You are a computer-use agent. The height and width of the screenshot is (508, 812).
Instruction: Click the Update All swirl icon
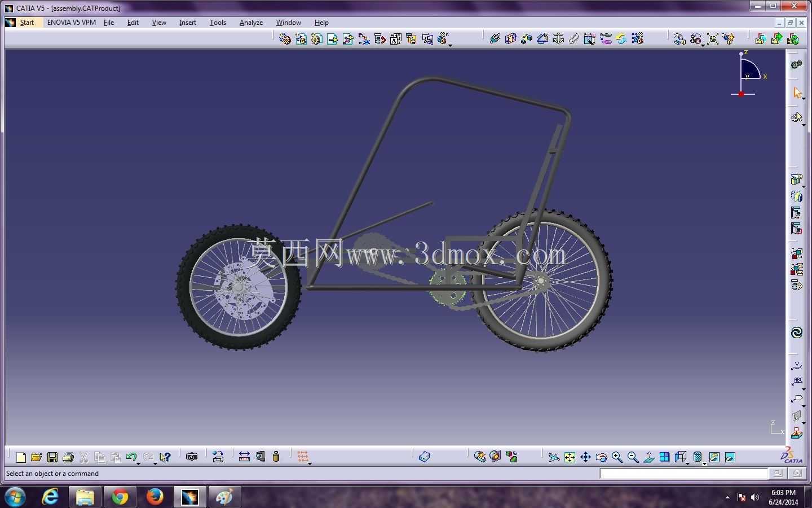click(x=796, y=332)
